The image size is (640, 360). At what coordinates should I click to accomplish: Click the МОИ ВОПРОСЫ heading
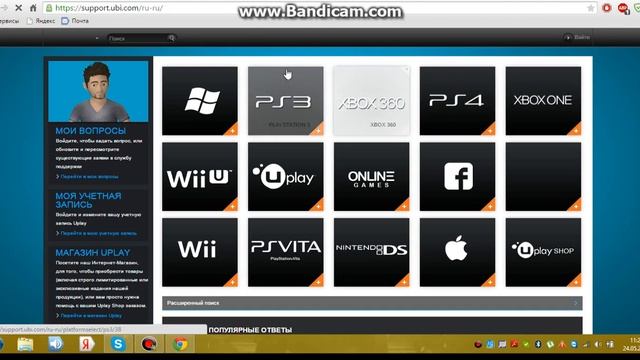(x=91, y=131)
